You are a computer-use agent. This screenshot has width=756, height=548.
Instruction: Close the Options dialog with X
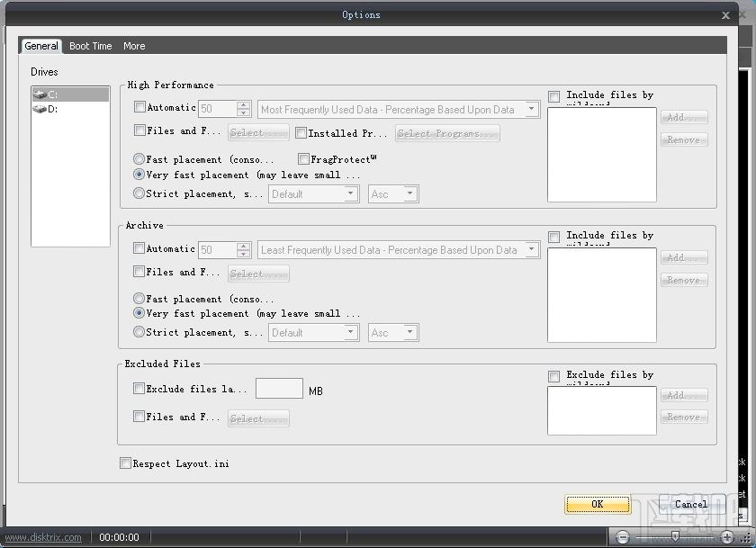coord(725,15)
